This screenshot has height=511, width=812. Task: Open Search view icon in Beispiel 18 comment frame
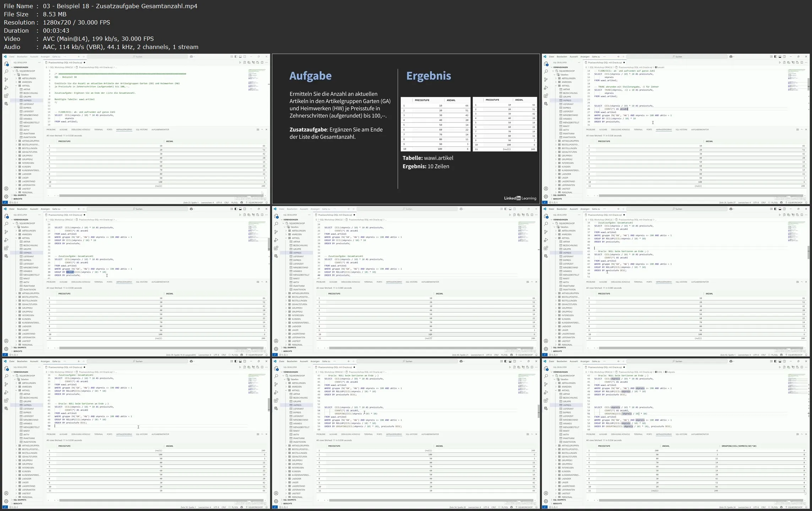click(6, 72)
